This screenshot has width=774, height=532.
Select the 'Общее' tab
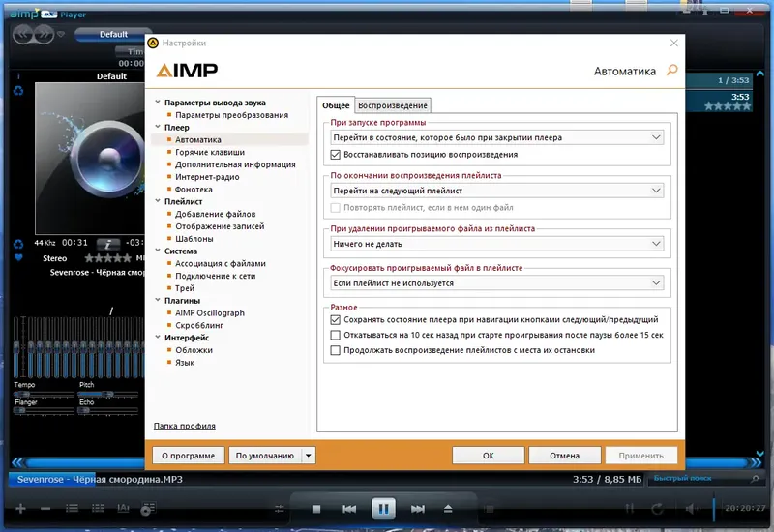[x=336, y=105]
